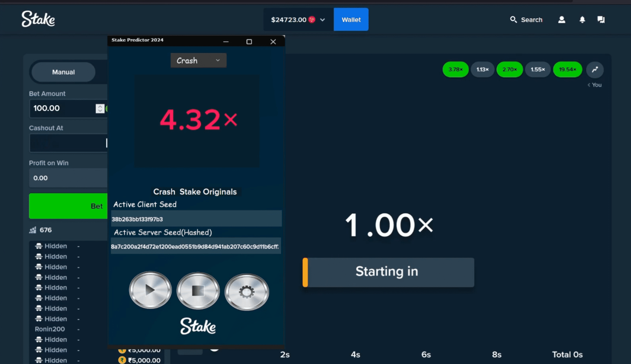The image size is (631, 364).
Task: Open the user profile icon
Action: pyautogui.click(x=562, y=19)
